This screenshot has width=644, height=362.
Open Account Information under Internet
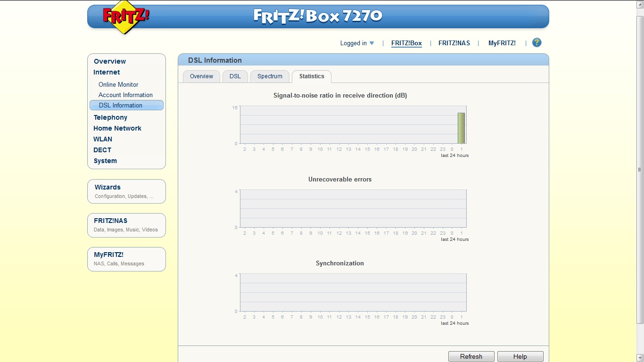click(125, 95)
